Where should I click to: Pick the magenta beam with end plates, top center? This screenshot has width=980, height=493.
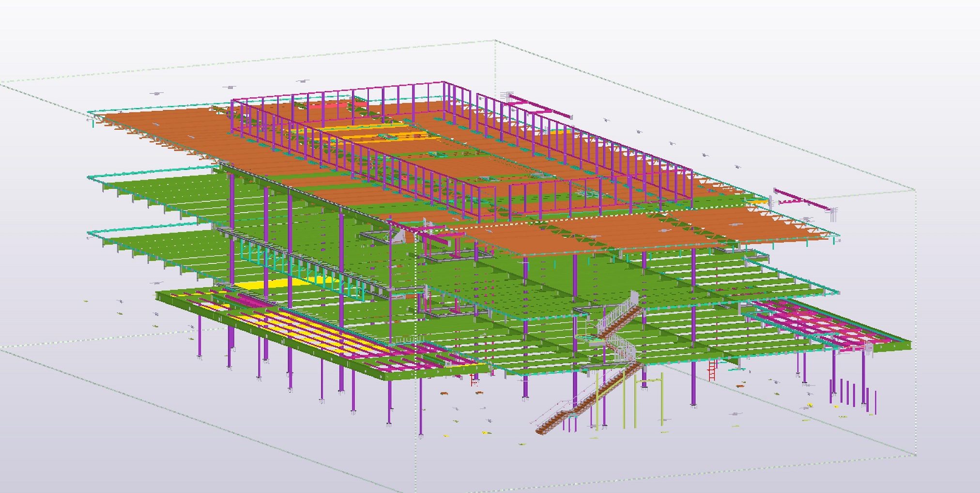tap(538, 107)
